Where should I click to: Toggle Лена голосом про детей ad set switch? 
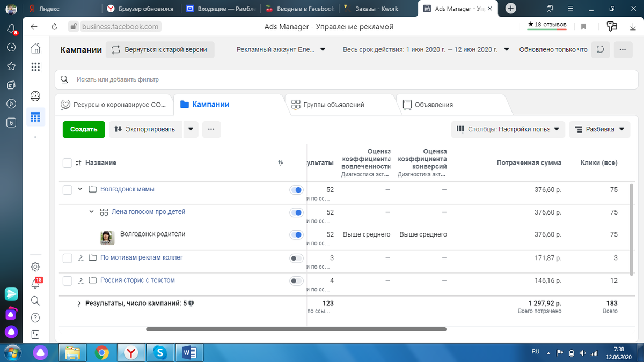tap(296, 212)
